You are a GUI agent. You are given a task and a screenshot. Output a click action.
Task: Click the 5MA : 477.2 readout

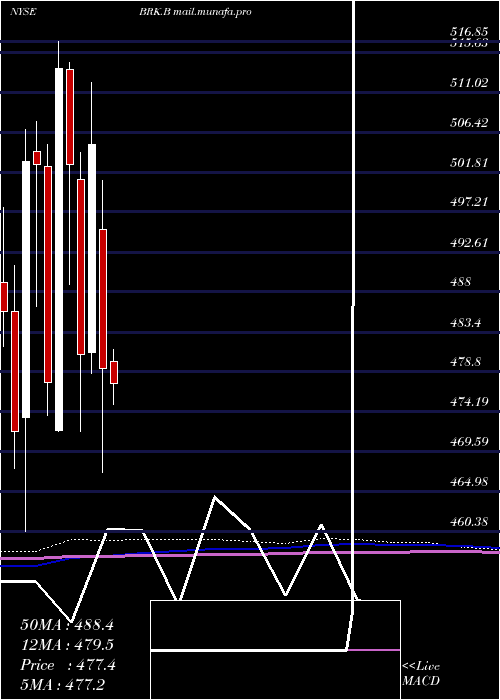[x=62, y=685]
